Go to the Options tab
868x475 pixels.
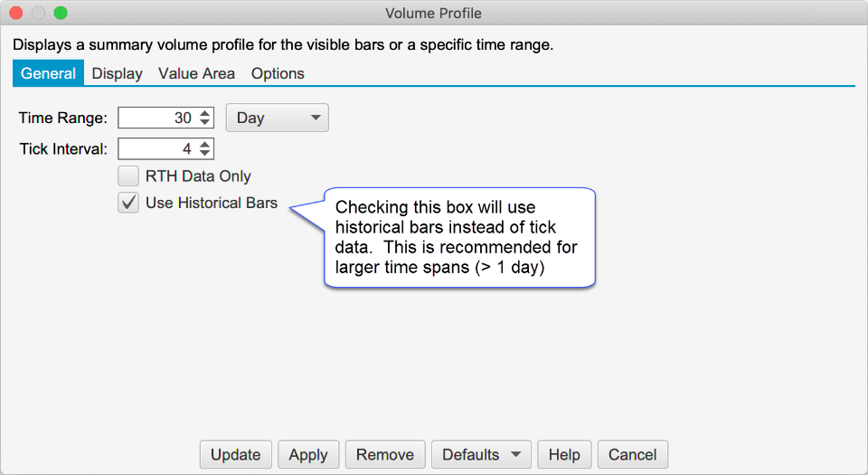click(278, 73)
